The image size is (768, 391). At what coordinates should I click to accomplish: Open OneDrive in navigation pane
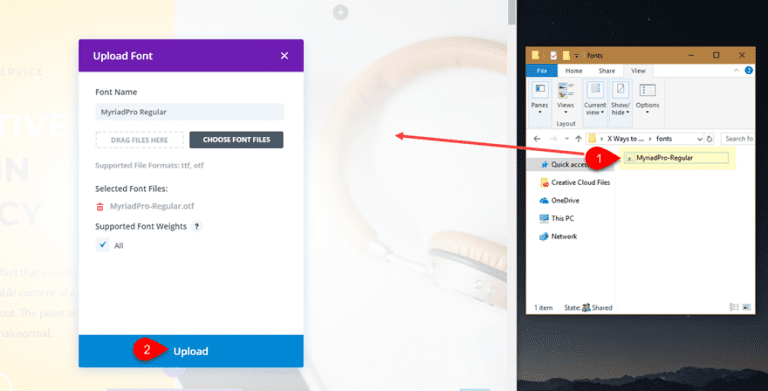click(x=559, y=200)
